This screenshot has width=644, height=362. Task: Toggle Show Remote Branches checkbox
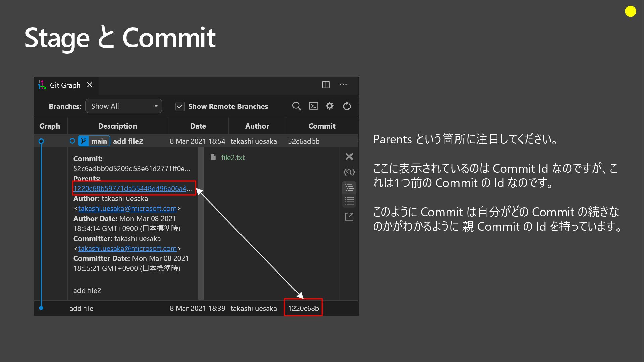pyautogui.click(x=180, y=107)
